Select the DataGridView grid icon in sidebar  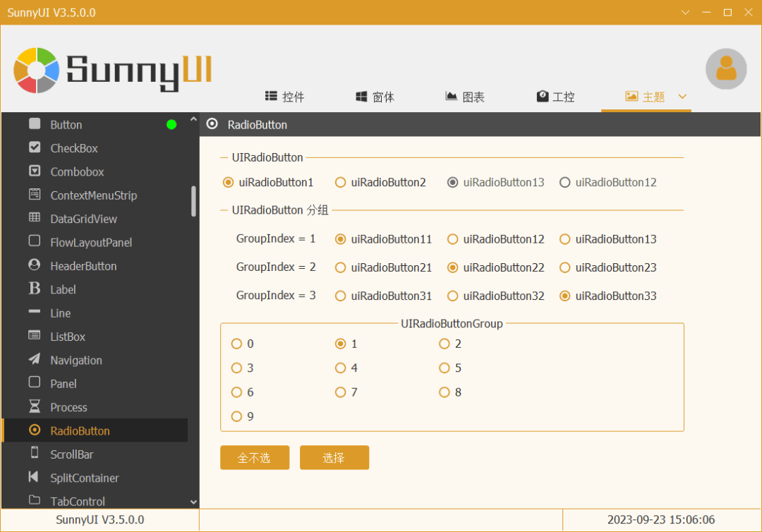35,218
